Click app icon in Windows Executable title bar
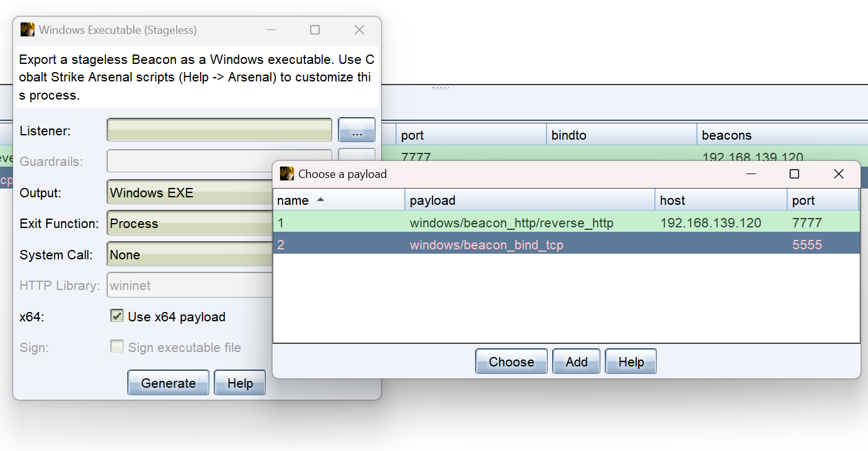868x451 pixels. click(x=27, y=30)
